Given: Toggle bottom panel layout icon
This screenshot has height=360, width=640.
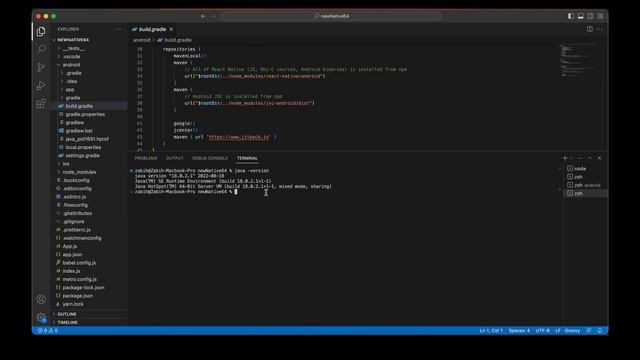Looking at the screenshot, I should tap(580, 16).
